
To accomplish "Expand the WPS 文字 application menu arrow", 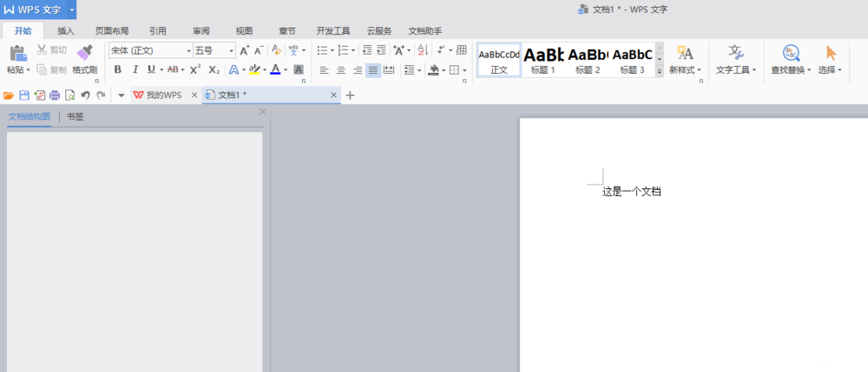I will click(71, 10).
